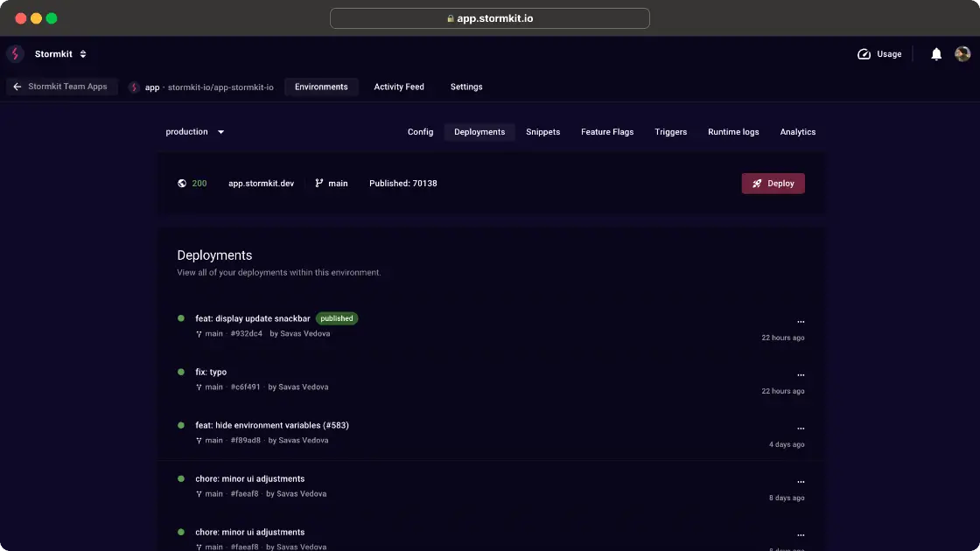This screenshot has height=551, width=980.
Task: Open 'feat: display update snackbar' deployment
Action: tap(253, 318)
